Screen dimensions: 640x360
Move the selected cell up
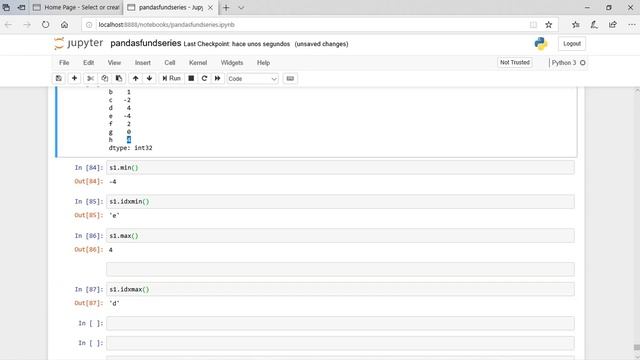tap(136, 78)
